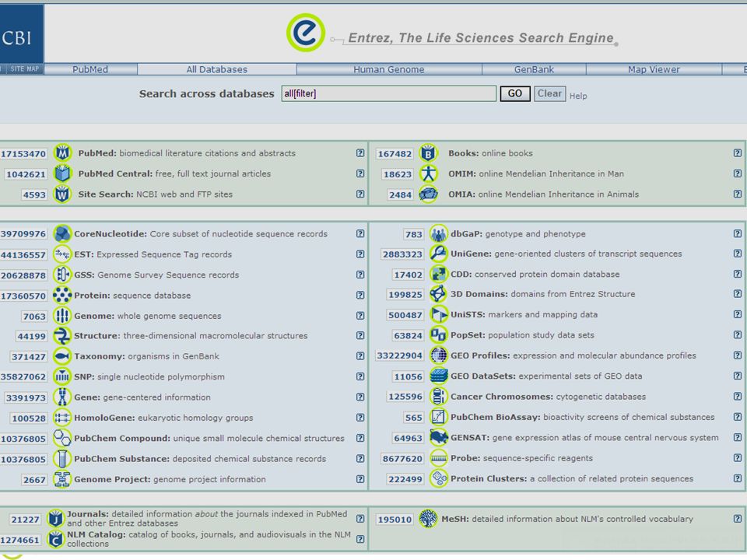Click the Protein dots icon

coord(62,296)
